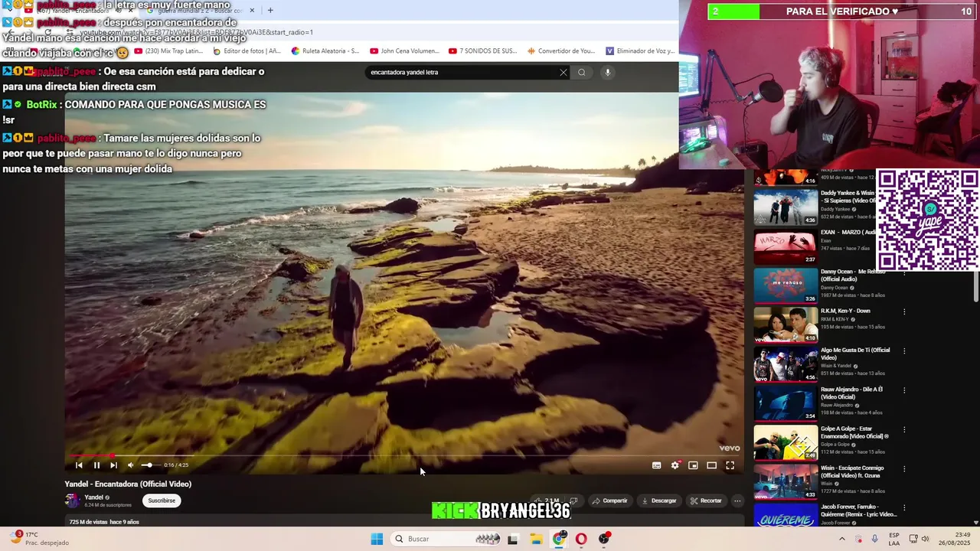Open the player's settings gear
Image resolution: width=980 pixels, height=551 pixels.
point(675,465)
